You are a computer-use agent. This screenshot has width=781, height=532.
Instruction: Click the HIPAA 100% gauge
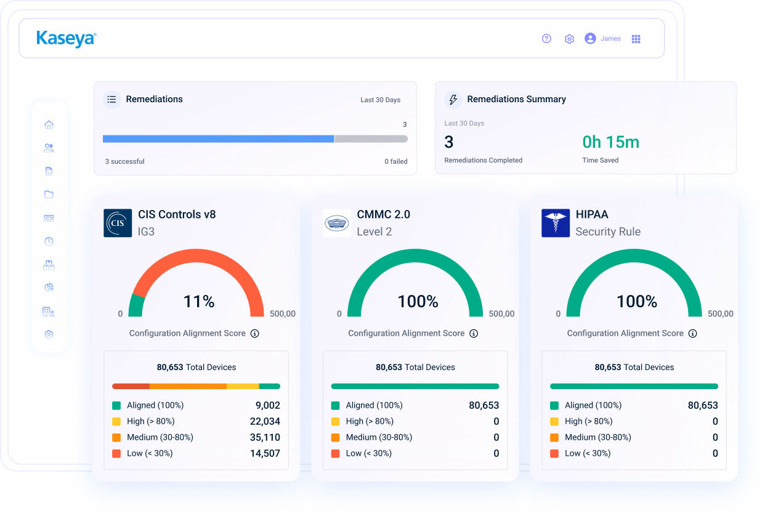click(634, 283)
